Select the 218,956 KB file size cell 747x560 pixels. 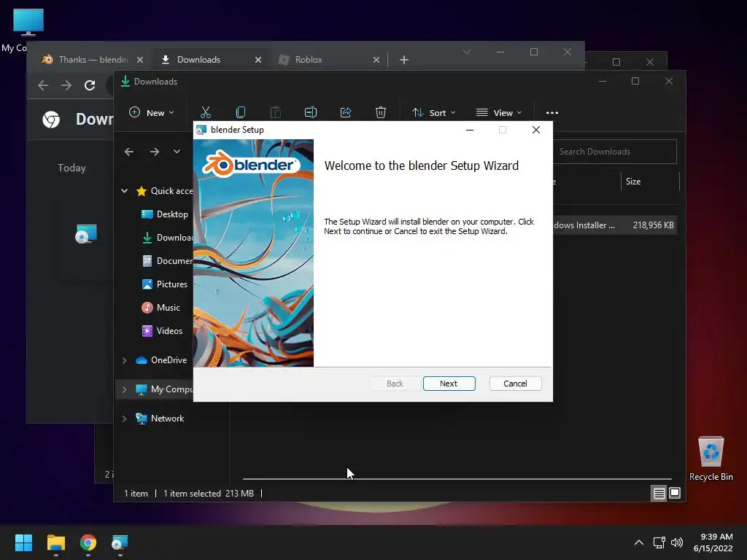point(653,225)
